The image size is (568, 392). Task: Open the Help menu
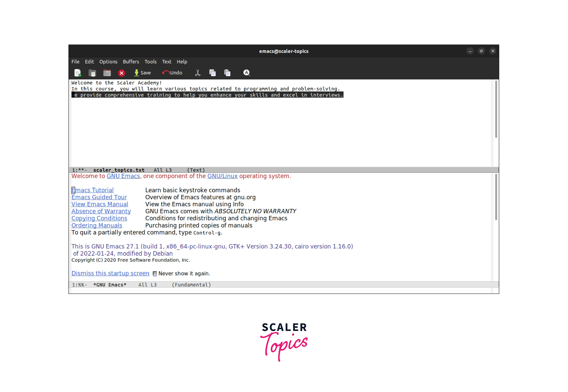pos(182,62)
